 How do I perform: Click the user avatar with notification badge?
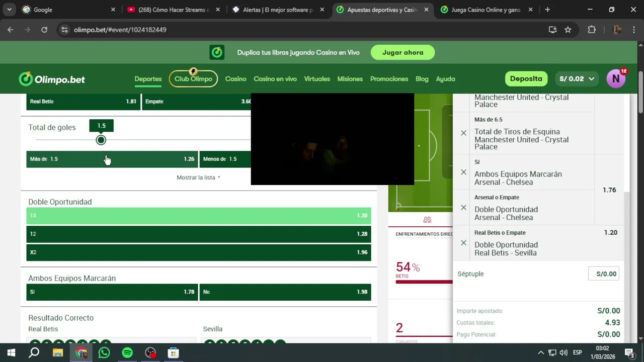(616, 78)
